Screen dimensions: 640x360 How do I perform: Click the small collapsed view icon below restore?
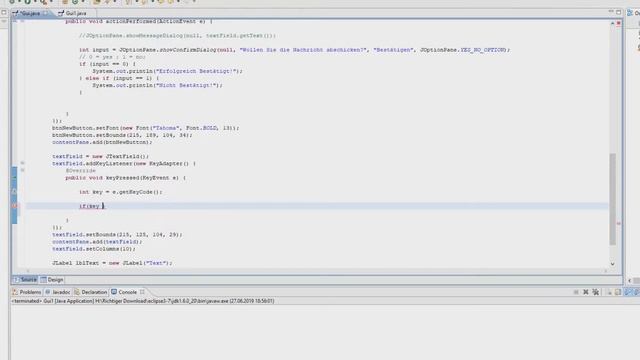click(4, 21)
